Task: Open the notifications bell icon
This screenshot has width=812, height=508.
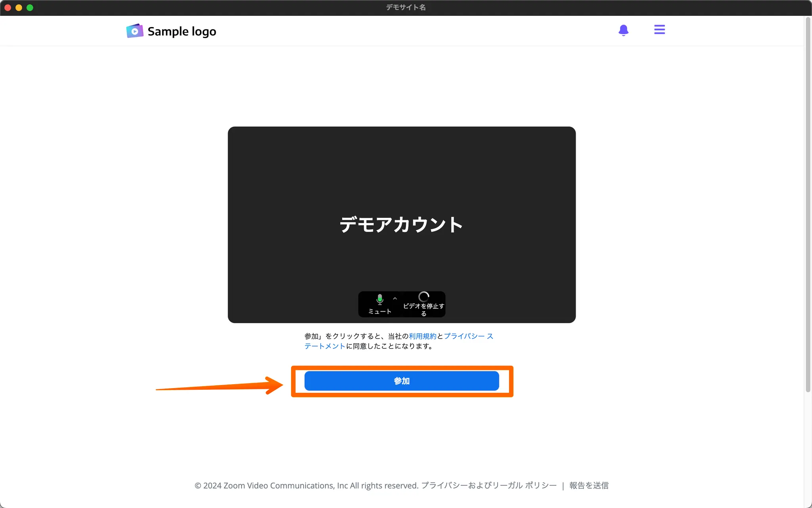Action: (x=623, y=30)
